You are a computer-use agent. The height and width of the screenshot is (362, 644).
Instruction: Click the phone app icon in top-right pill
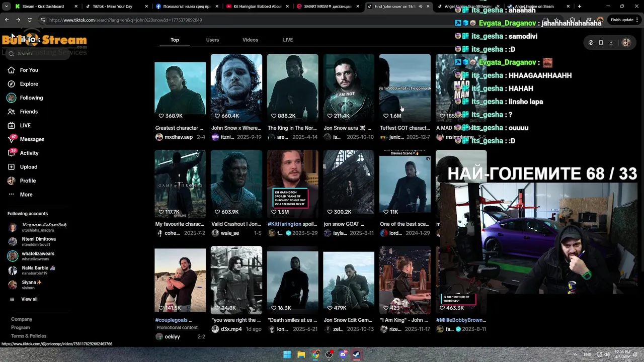(601, 43)
